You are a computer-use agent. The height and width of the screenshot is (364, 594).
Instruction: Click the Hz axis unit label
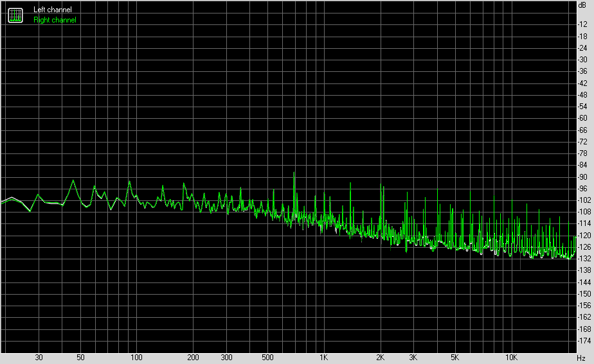(581, 358)
